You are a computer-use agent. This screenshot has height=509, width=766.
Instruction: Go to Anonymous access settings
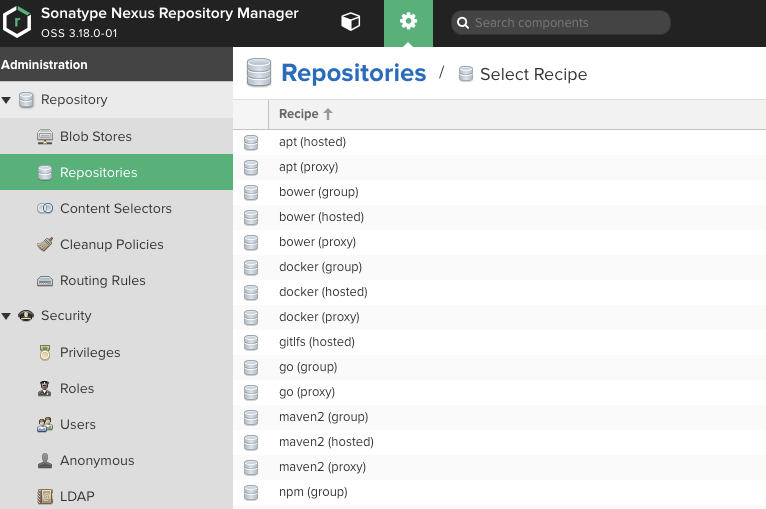click(x=97, y=461)
